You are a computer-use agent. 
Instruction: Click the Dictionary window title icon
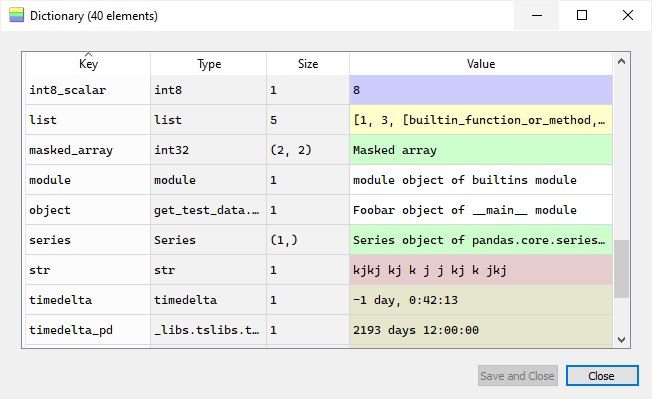(17, 15)
